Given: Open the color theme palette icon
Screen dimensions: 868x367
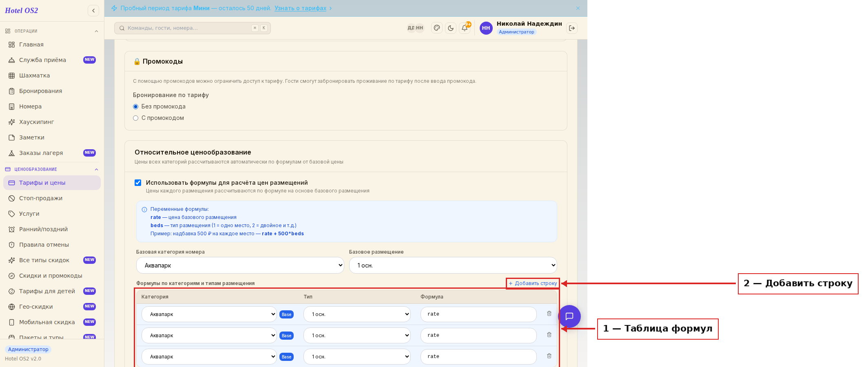Looking at the screenshot, I should point(437,28).
